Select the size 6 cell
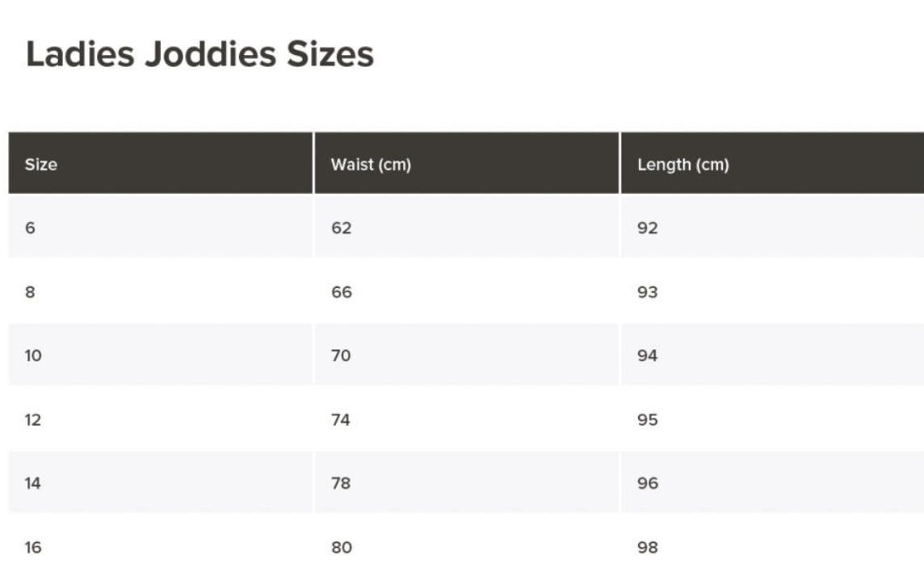924x577 pixels. tap(31, 228)
